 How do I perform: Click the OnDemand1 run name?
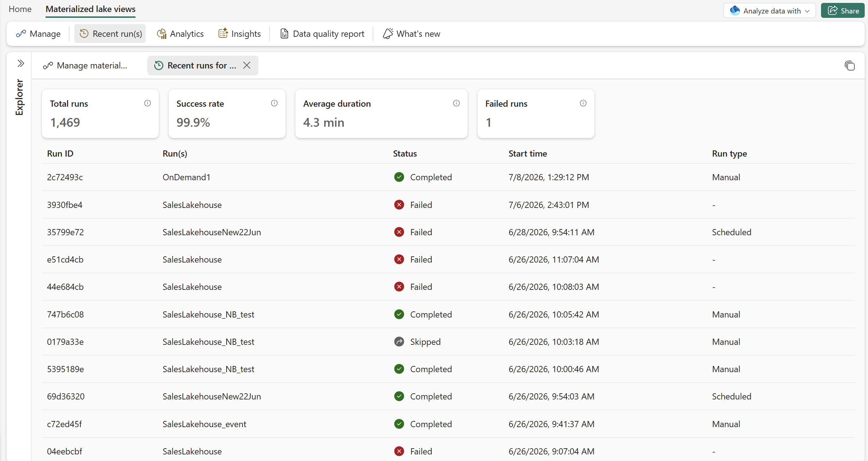coord(186,177)
